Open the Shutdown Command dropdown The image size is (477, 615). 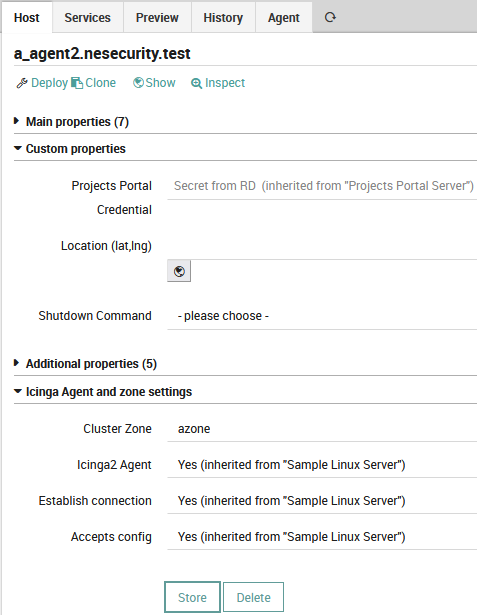pos(322,316)
